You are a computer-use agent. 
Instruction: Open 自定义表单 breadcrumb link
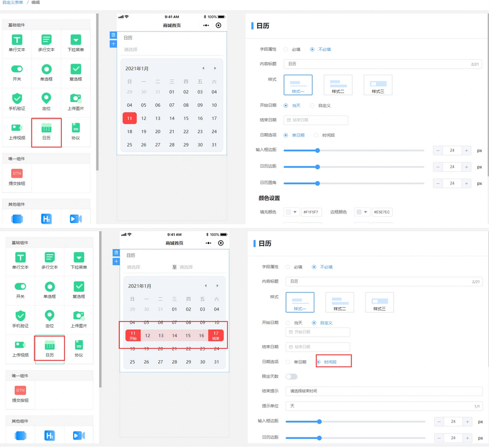tap(13, 3)
